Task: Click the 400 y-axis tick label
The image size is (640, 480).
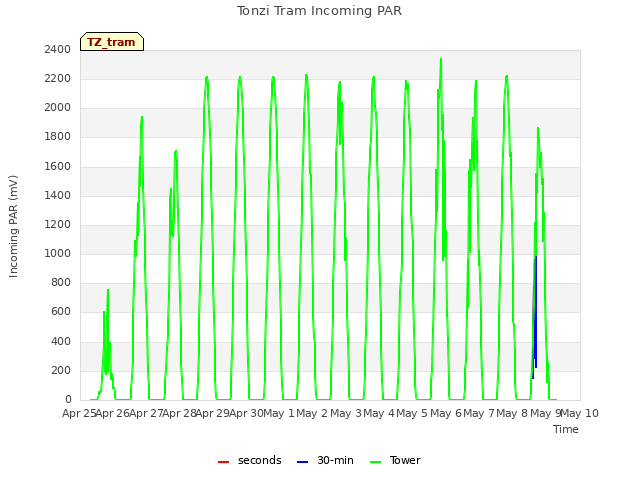Action: tap(61, 341)
